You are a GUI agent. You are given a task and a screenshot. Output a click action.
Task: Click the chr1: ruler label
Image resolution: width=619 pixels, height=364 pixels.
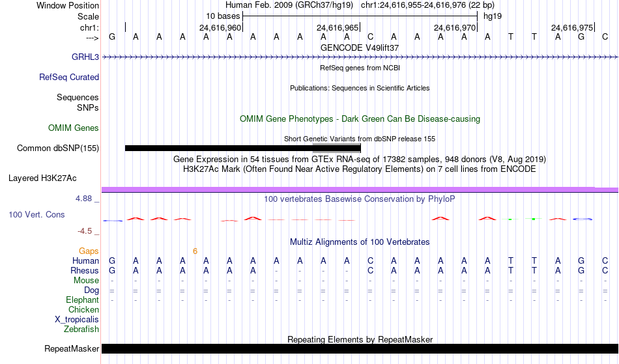[89, 27]
